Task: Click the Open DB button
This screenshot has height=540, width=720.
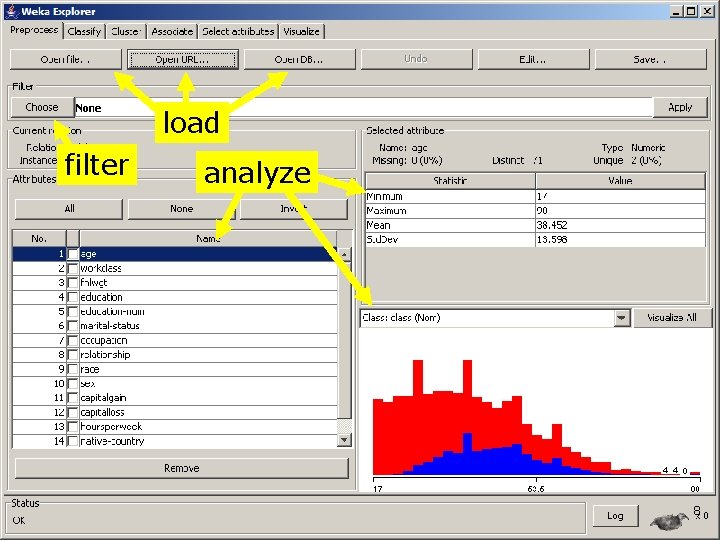Action: [299, 59]
